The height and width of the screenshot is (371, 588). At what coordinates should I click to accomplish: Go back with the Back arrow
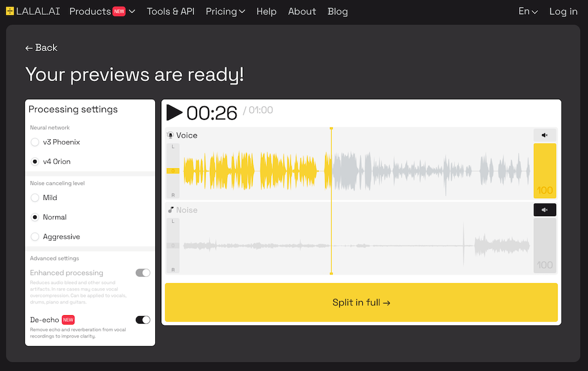41,48
